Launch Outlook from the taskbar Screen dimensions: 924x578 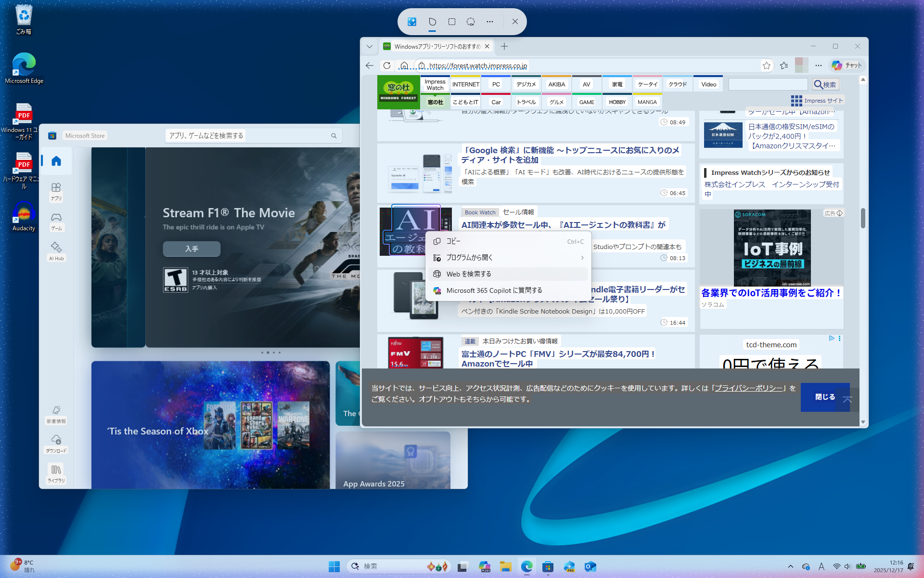point(590,566)
